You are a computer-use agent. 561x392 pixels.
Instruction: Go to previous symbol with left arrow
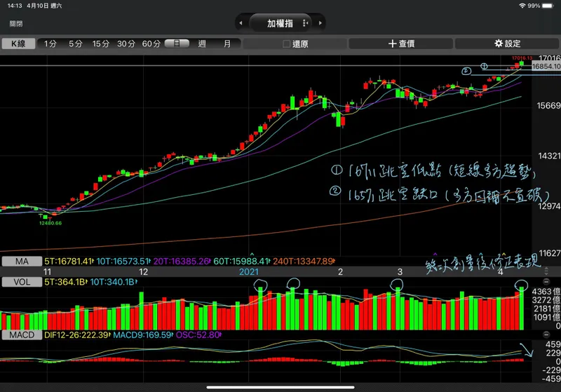[241, 23]
